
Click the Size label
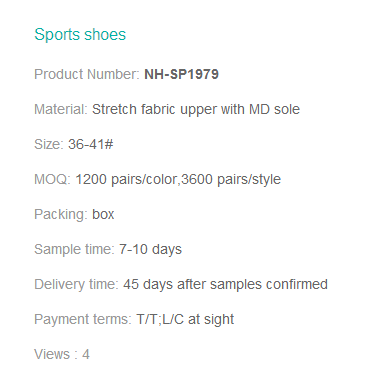[49, 144]
